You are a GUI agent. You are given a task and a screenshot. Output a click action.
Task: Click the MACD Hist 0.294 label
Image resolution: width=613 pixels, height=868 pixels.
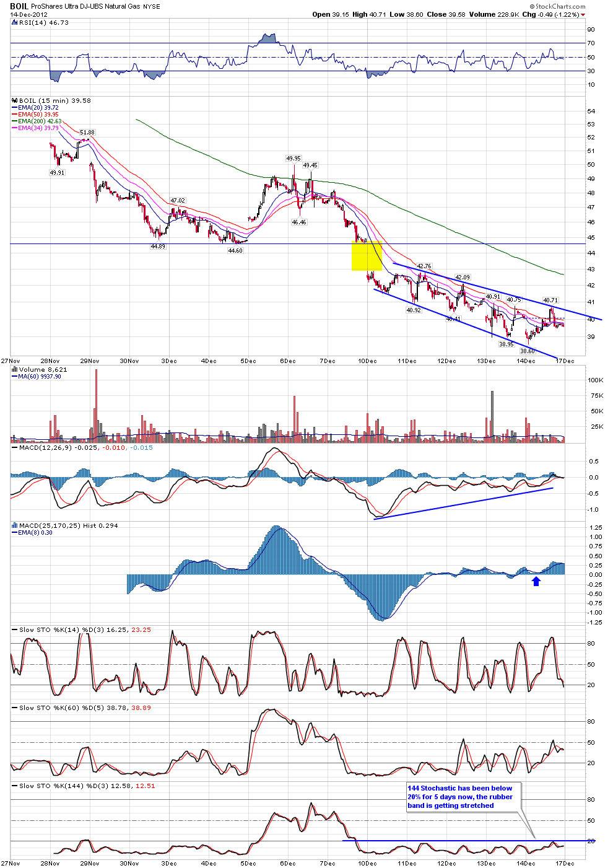(x=69, y=525)
